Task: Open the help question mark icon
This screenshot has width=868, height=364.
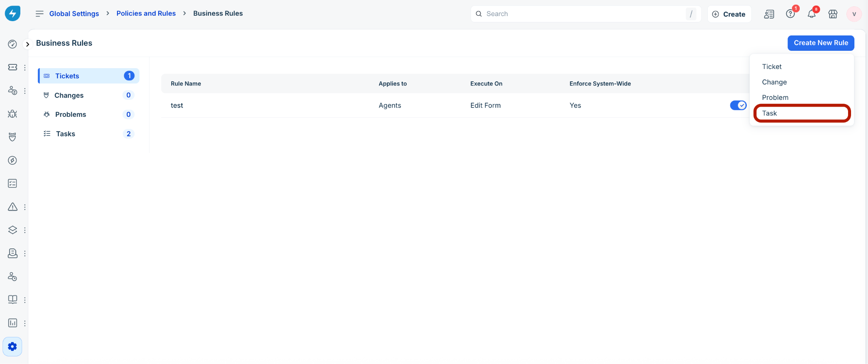Action: click(x=790, y=14)
